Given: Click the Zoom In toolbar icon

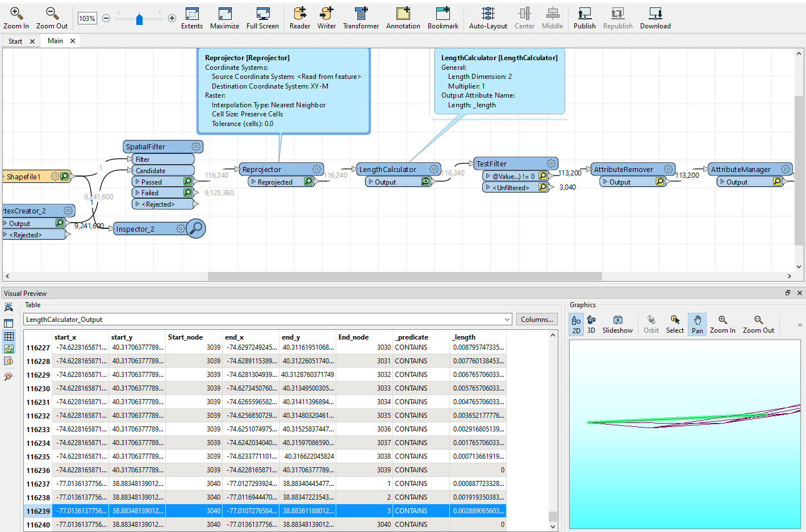Looking at the screenshot, I should (16, 18).
